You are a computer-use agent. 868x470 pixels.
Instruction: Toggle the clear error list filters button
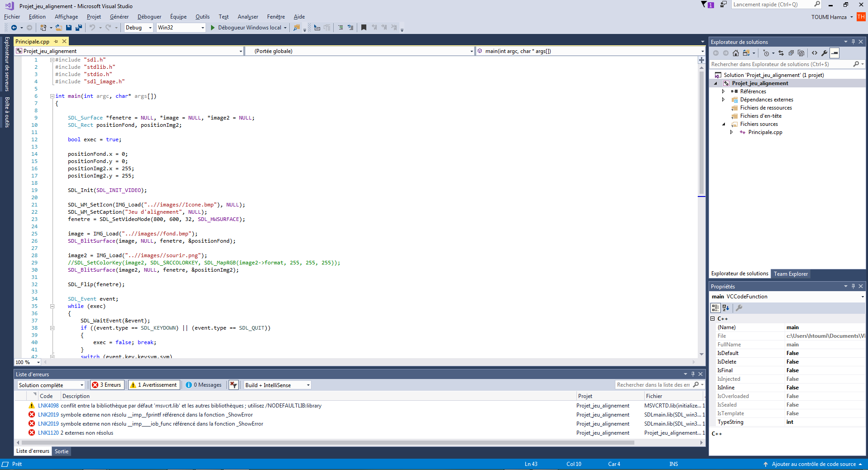234,385
